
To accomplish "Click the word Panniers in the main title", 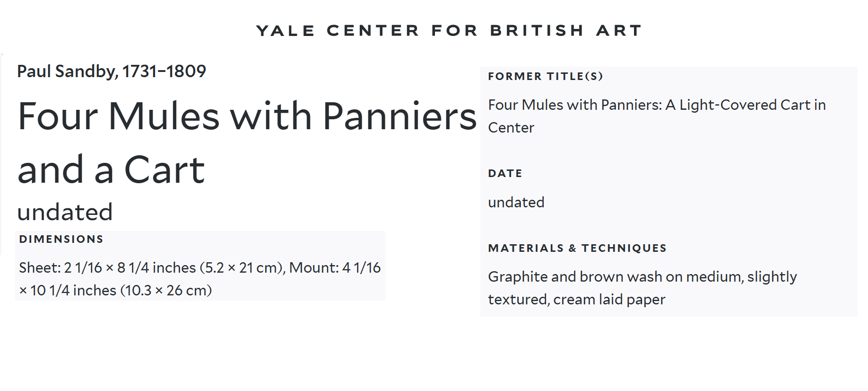I will [399, 116].
